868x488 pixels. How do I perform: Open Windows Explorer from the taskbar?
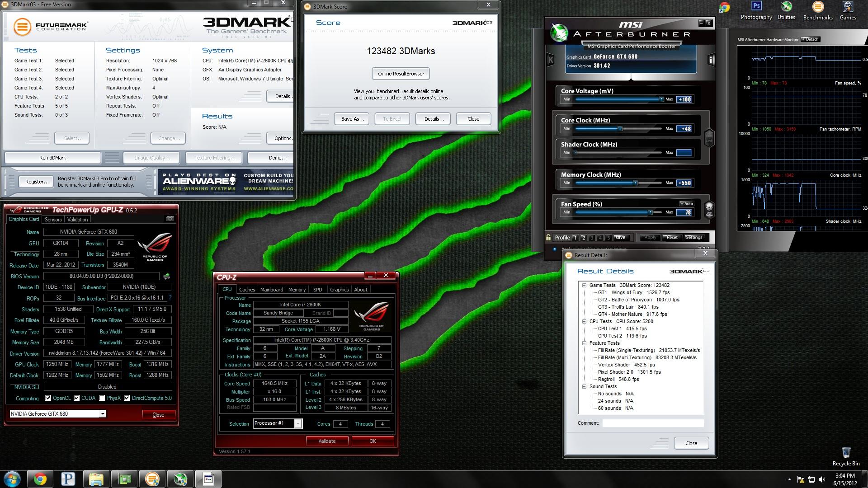pyautogui.click(x=96, y=479)
